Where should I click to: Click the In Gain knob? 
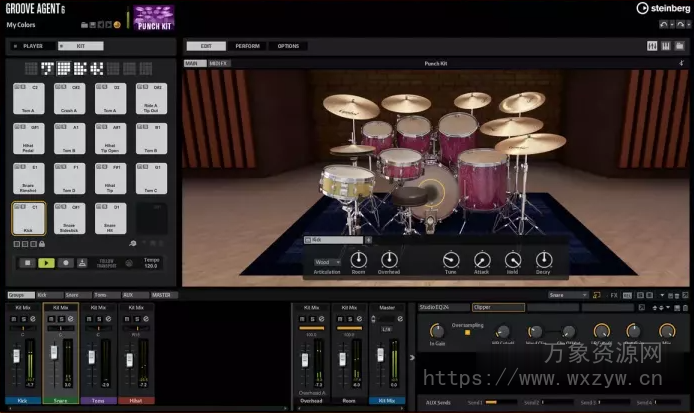(437, 331)
